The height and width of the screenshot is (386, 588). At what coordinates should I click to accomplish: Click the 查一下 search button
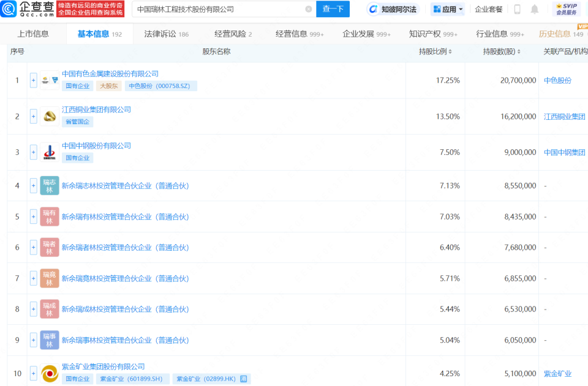click(333, 9)
